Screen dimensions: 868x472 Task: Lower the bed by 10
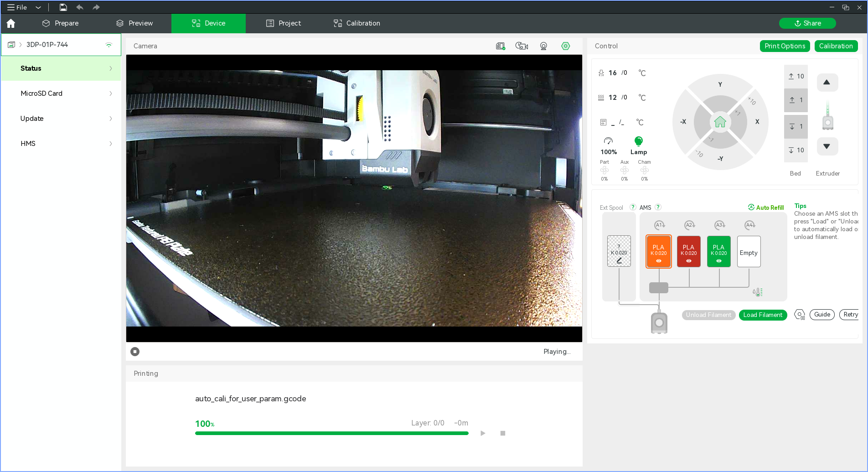coord(796,150)
